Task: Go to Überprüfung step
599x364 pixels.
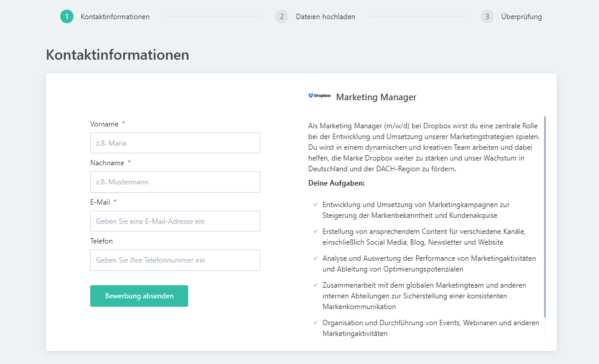Action: click(521, 17)
